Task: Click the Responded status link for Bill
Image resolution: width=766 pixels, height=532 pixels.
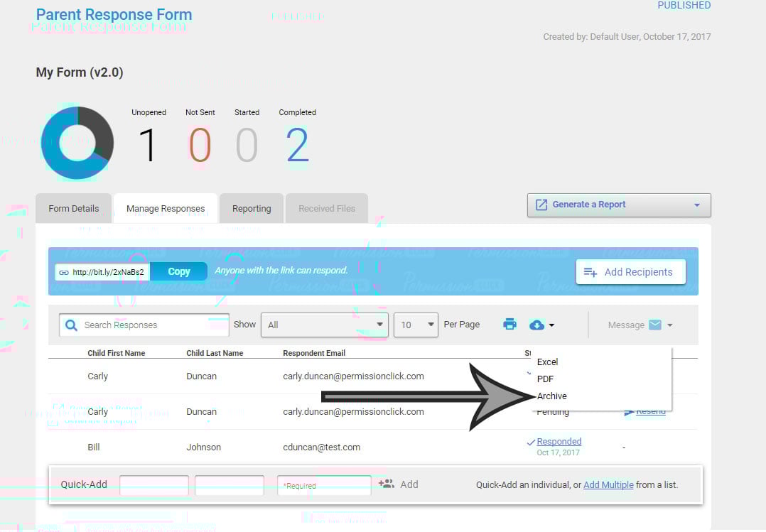Action: point(559,442)
